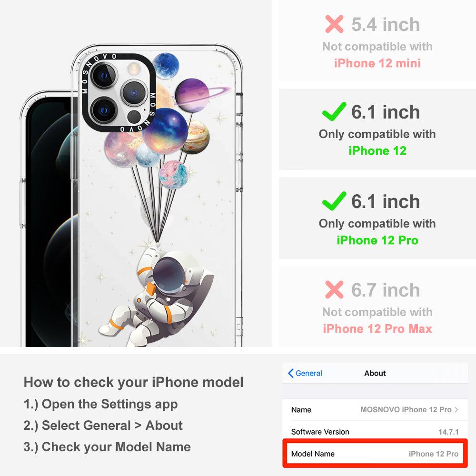Click the green checkmark beside iPhone 12 Pro
The image size is (476, 476).
[334, 201]
